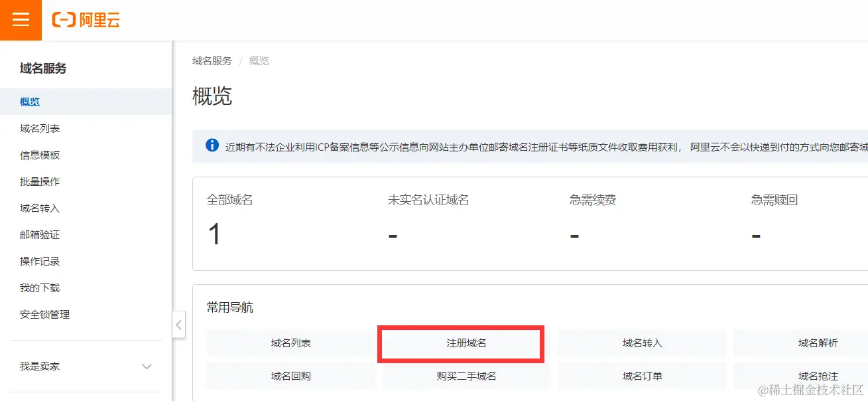The image size is (868, 401).
Task: Open 批量操作 in the sidebar
Action: point(86,181)
